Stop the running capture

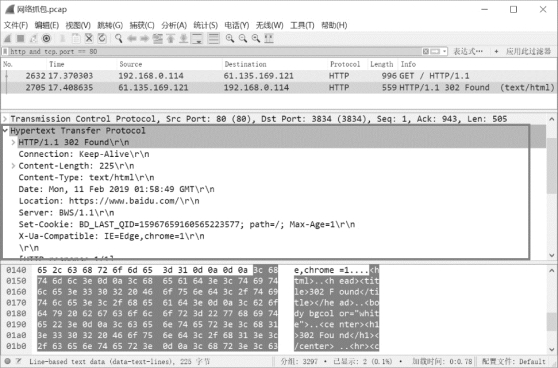21,38
